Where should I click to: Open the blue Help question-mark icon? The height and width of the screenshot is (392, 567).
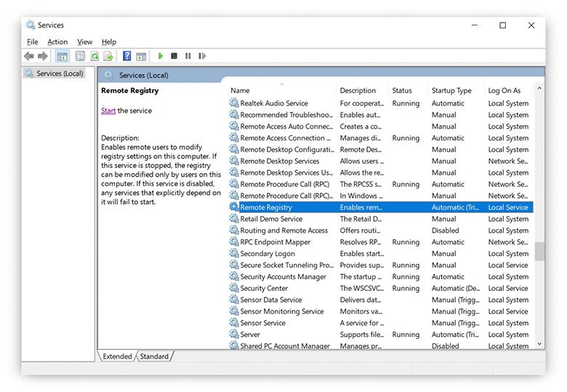coord(127,56)
